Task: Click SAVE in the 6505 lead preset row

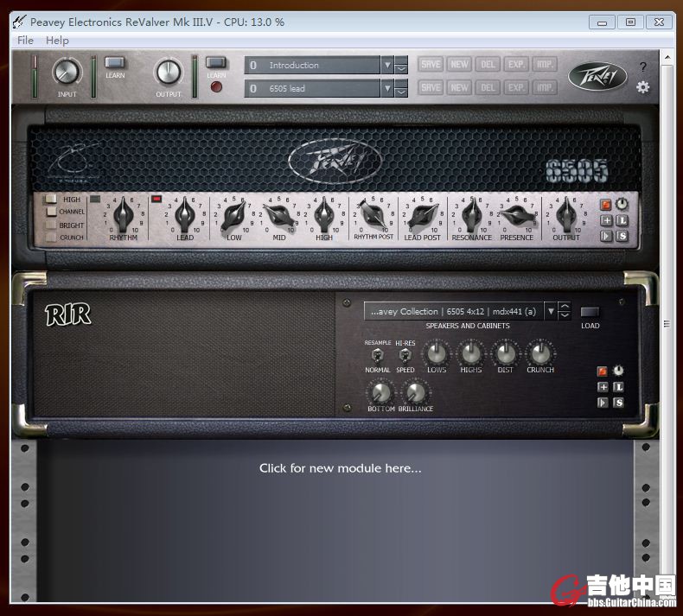Action: 431,87
